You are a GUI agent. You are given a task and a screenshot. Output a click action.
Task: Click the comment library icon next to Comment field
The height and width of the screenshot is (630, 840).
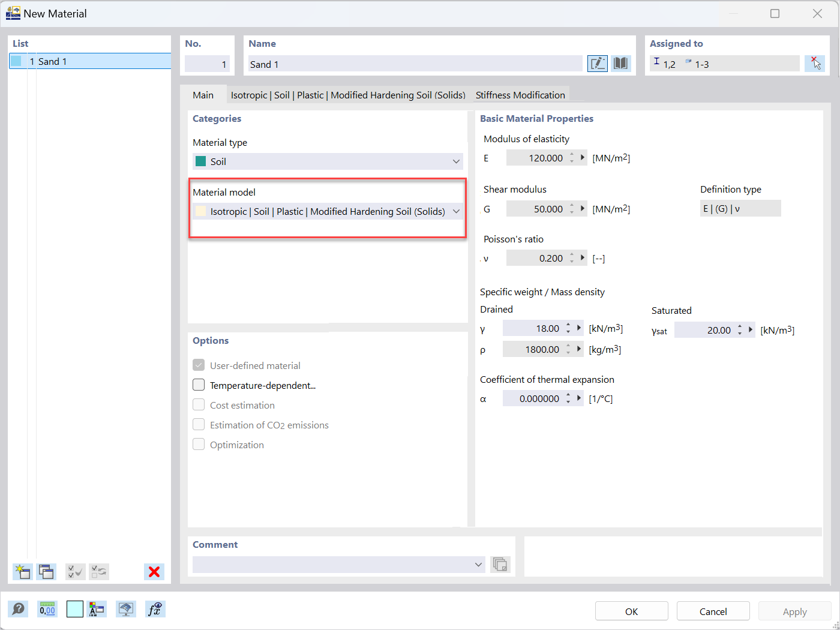pyautogui.click(x=500, y=565)
